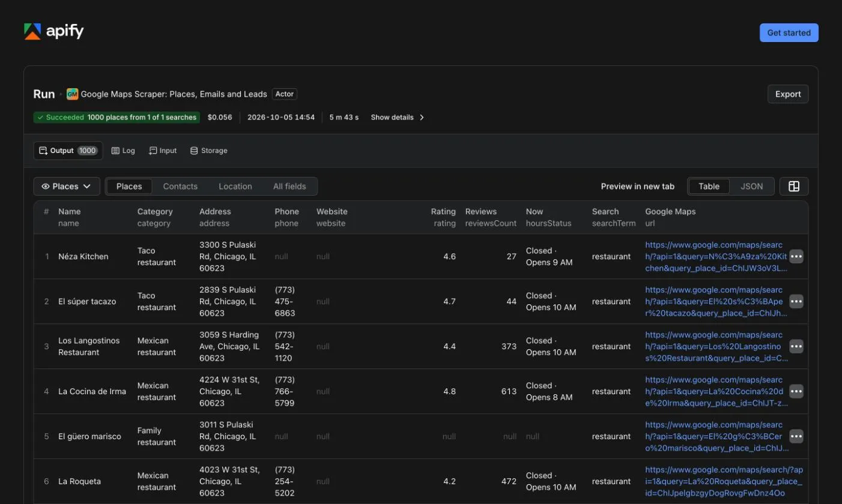The height and width of the screenshot is (504, 842).
Task: Click the Category column header
Action: (155, 217)
